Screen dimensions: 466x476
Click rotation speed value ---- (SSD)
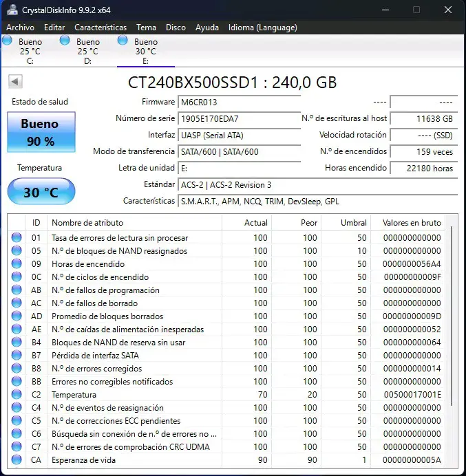(x=424, y=135)
